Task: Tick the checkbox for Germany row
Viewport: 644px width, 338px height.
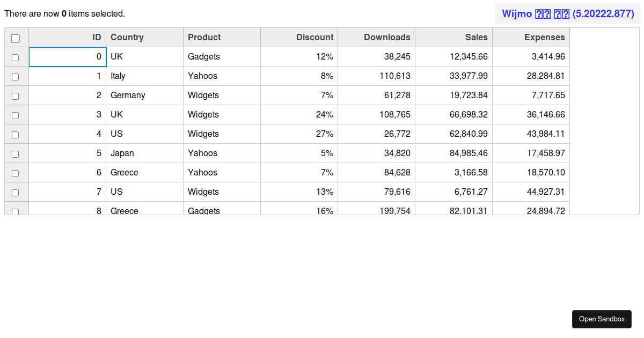Action: pyautogui.click(x=16, y=96)
